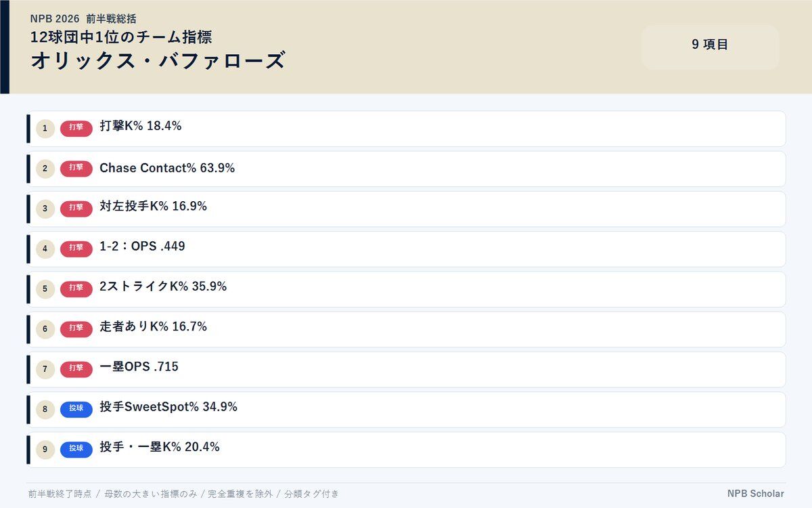Click the Chase Contact% 63.9% text
This screenshot has height=508, width=812.
[x=167, y=168]
